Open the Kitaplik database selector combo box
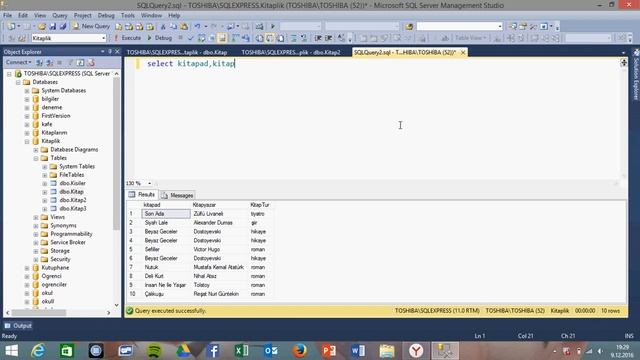The image size is (640, 360). tap(69, 38)
